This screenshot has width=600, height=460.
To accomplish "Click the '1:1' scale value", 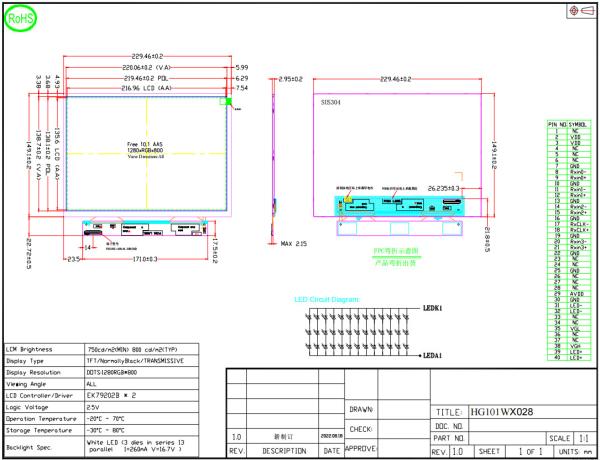I will [584, 439].
